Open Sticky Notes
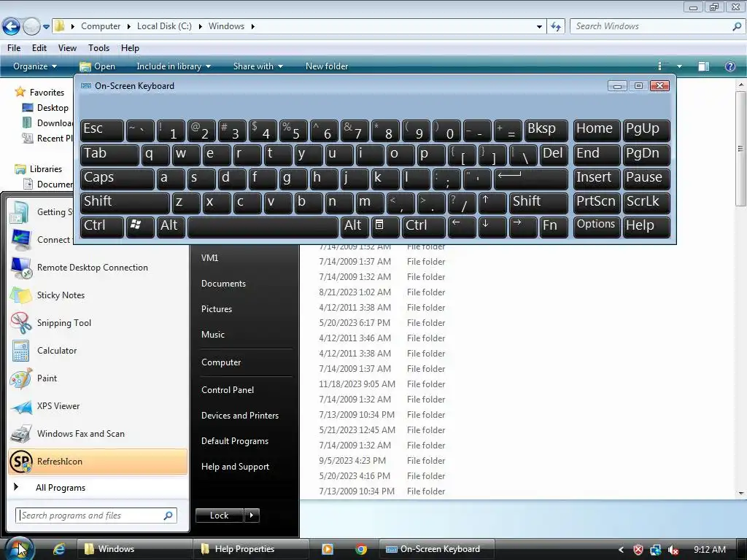The width and height of the screenshot is (747, 560). (x=98, y=295)
